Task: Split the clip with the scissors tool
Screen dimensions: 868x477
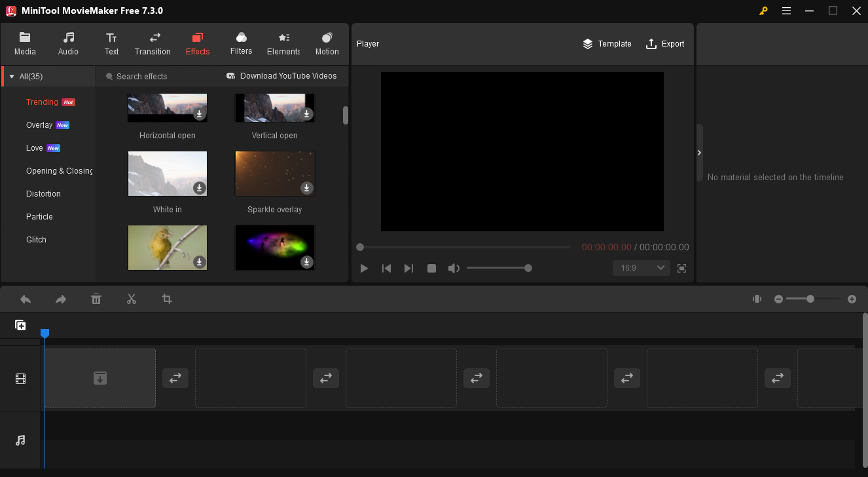Action: 132,299
